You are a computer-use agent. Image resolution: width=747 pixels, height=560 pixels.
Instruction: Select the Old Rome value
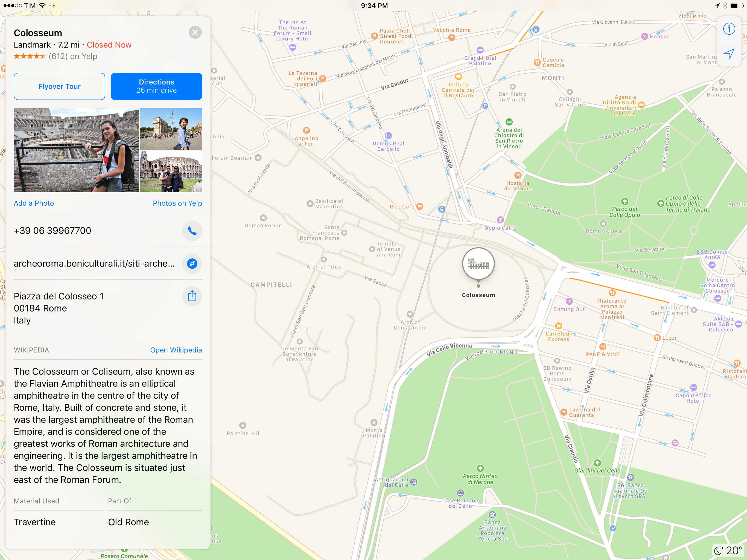pos(128,522)
